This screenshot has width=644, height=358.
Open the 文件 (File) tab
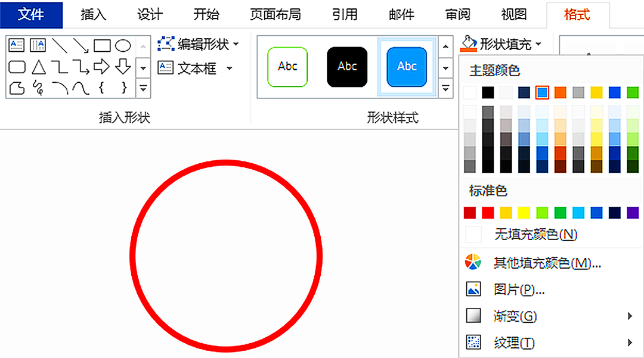tap(31, 15)
